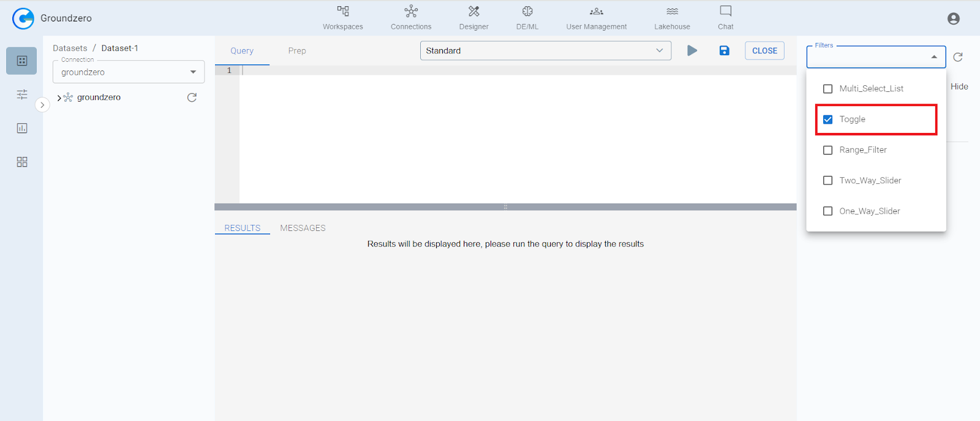Refresh the groundzero connection tree
980x421 pixels.
192,97
